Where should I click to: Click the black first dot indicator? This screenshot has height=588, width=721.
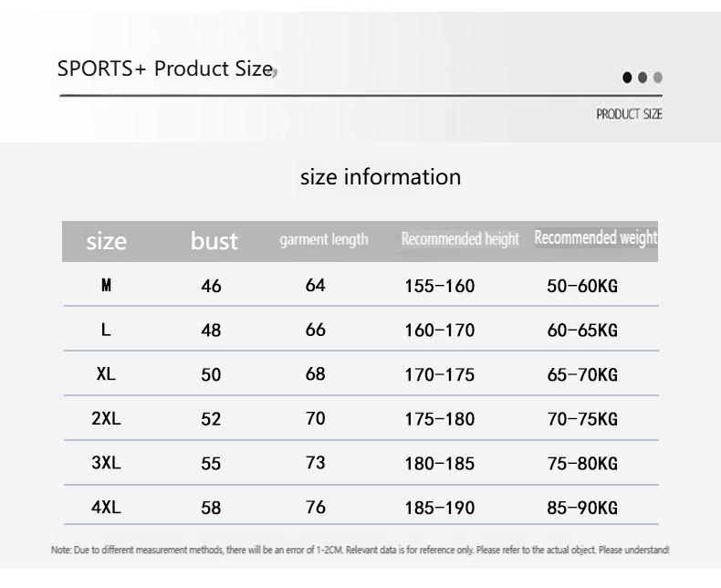click(628, 78)
